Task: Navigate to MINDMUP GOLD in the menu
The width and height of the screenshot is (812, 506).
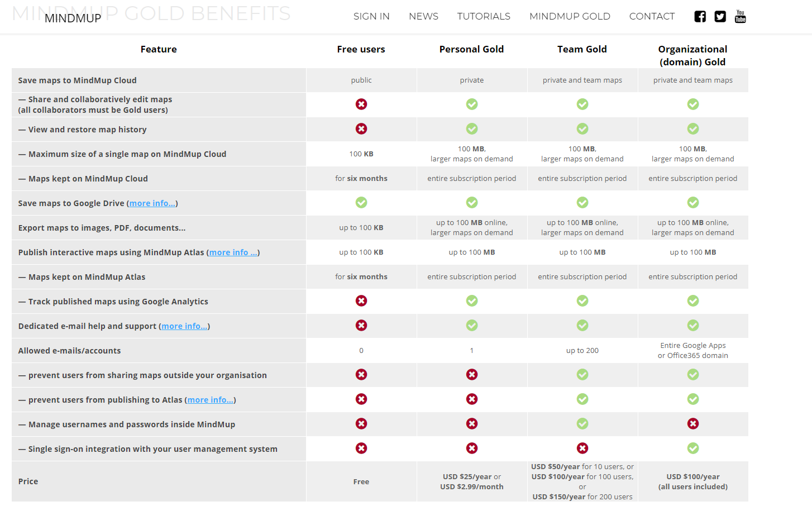Action: 570,17
